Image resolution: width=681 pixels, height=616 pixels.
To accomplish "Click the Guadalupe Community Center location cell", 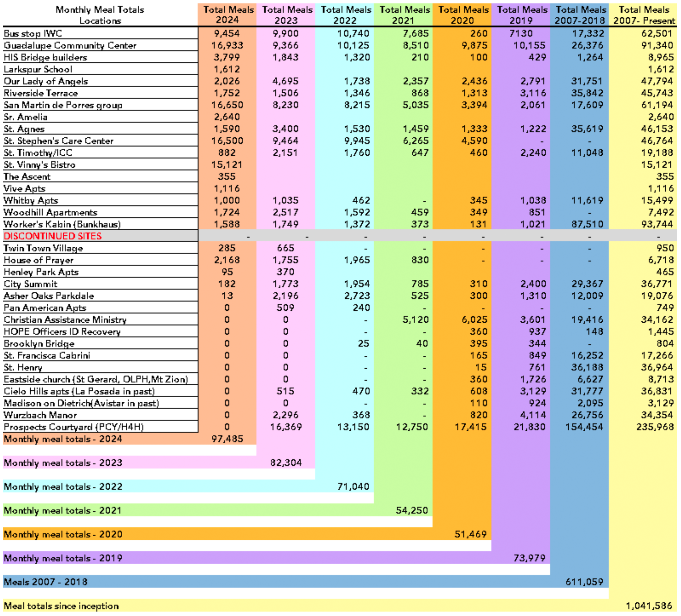I will (x=70, y=45).
